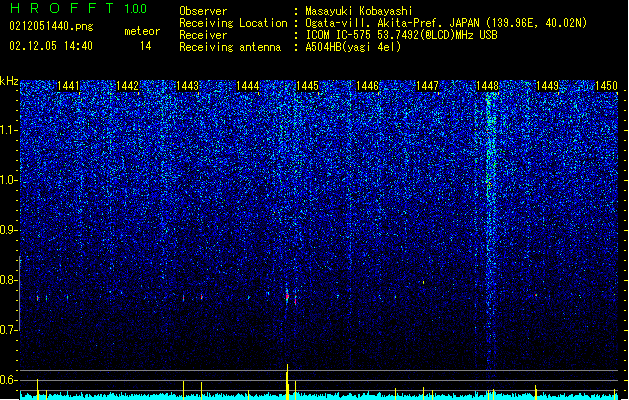Click the meteor label
The height and width of the screenshot is (400, 629).
tap(142, 31)
